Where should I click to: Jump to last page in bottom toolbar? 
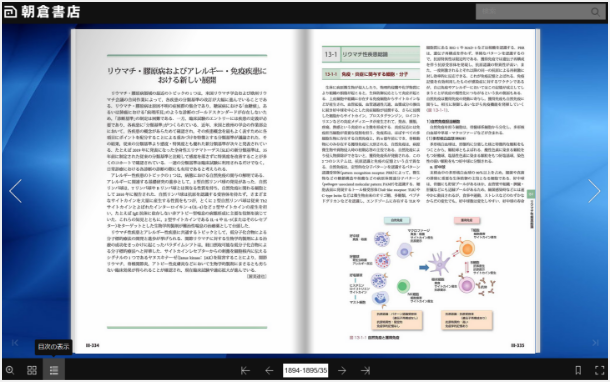click(x=365, y=371)
